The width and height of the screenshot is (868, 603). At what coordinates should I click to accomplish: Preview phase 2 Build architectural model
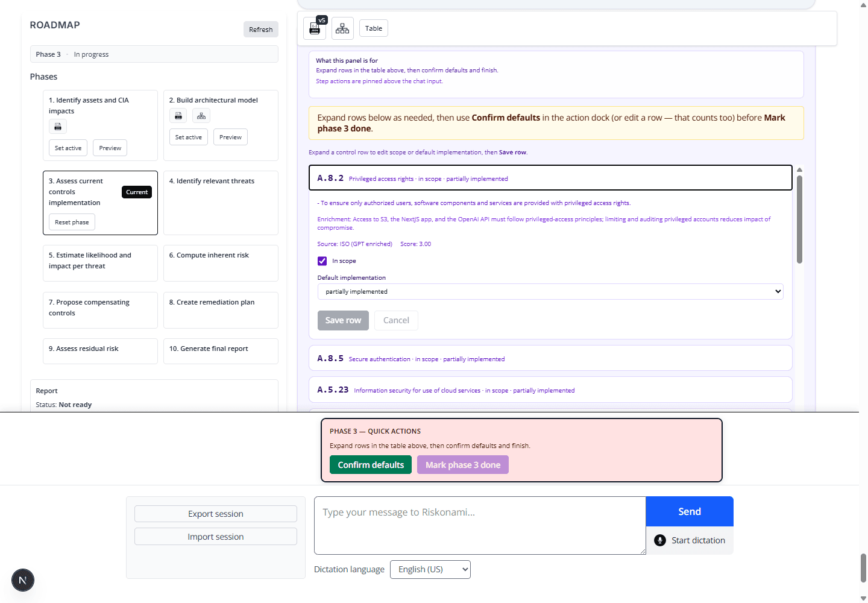tap(231, 137)
